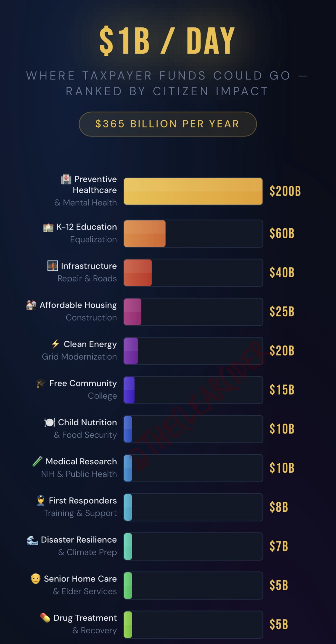Click the orange K-12 Education bar
Viewport: 336px width, 644px height.
point(145,233)
